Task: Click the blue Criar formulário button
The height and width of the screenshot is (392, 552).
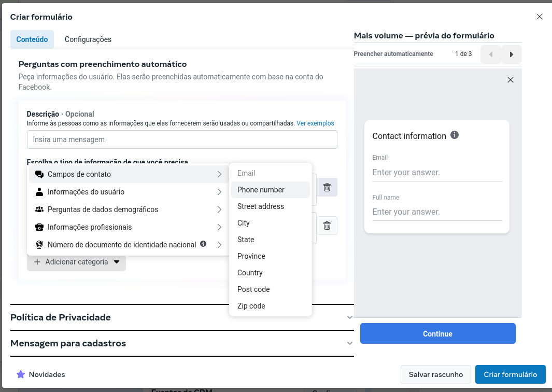Action: coord(510,374)
